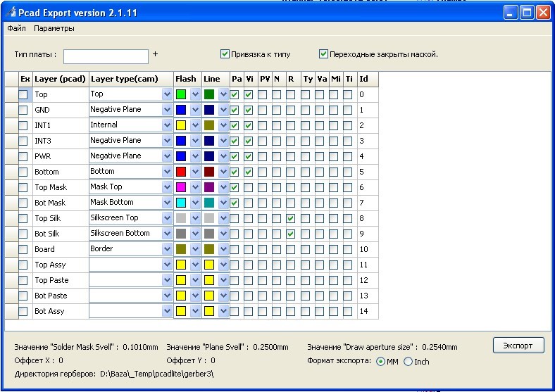The width and height of the screenshot is (555, 392).
Task: Click yellow Line swatch of Top Paste
Action: [x=209, y=281]
